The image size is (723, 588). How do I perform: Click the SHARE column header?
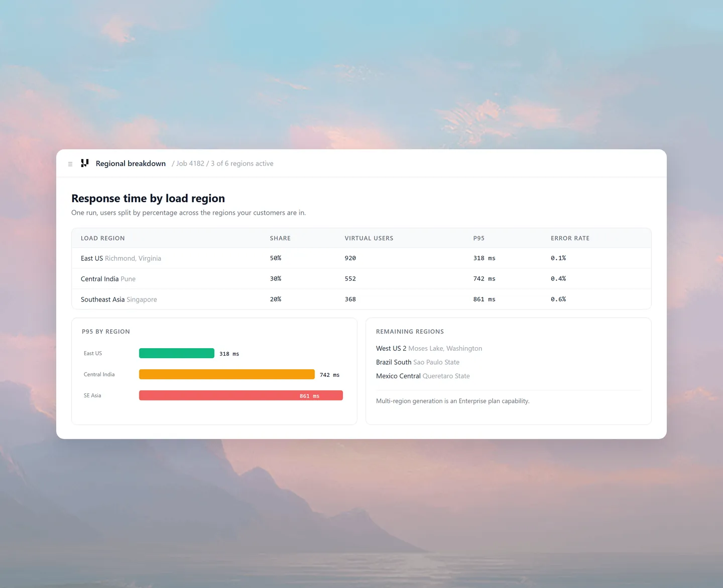click(x=280, y=238)
